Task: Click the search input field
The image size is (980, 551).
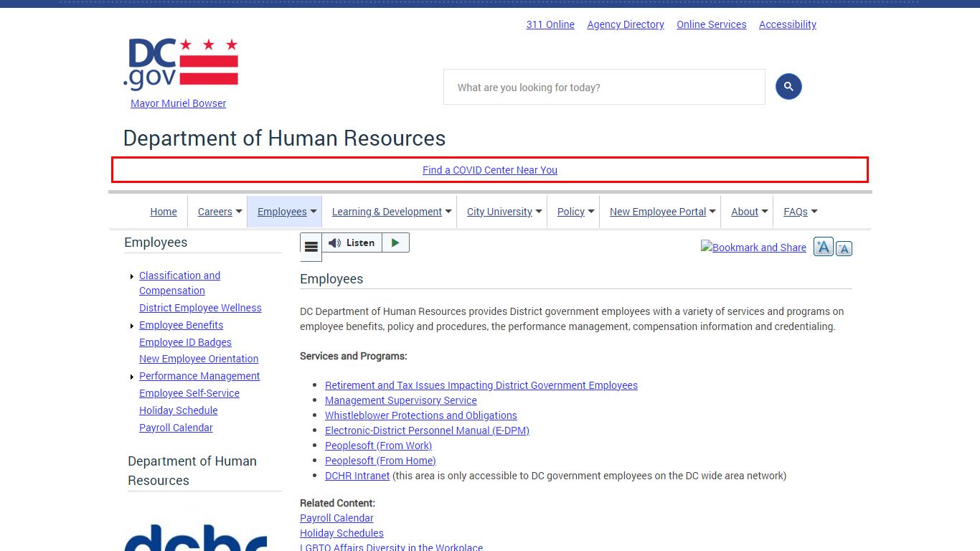Action: [x=604, y=87]
